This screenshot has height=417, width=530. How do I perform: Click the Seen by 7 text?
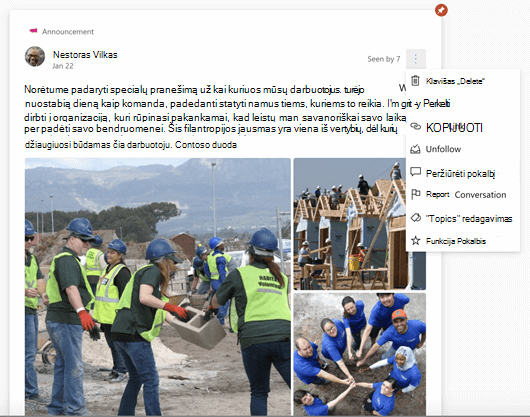tap(384, 59)
